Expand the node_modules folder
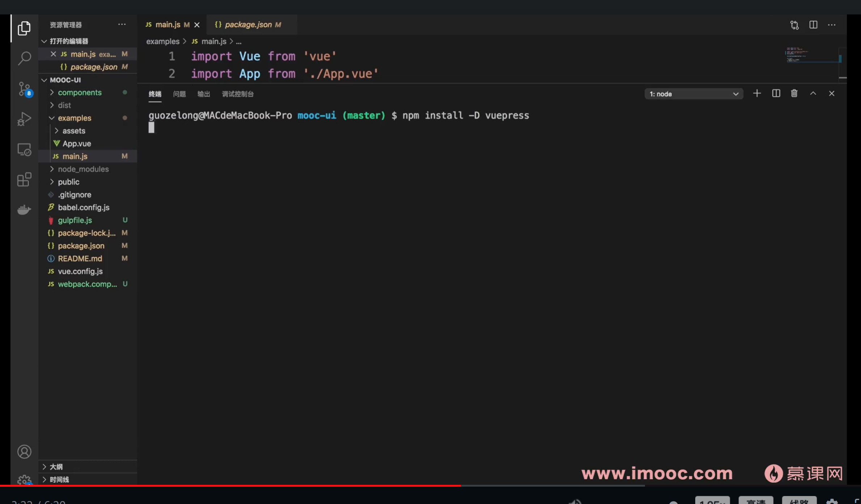 83,169
